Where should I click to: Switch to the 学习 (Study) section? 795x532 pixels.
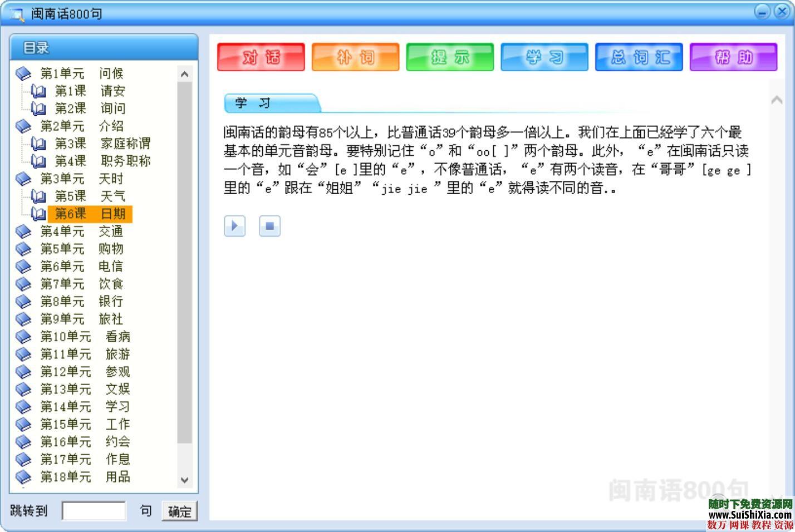click(x=544, y=57)
